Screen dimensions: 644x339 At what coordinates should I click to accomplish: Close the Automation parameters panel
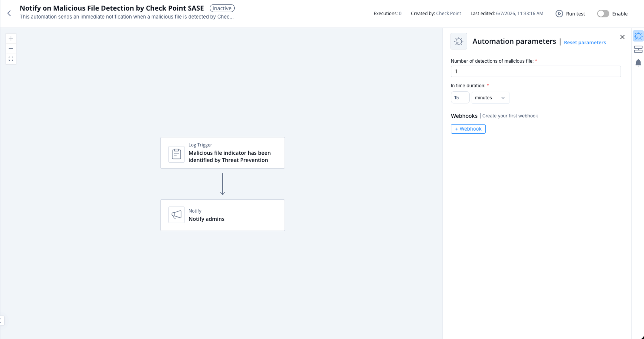622,37
